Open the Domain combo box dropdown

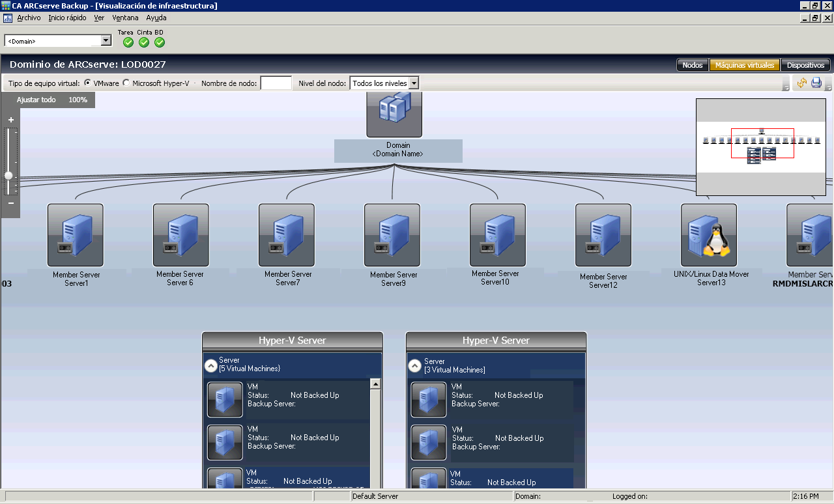tap(106, 41)
